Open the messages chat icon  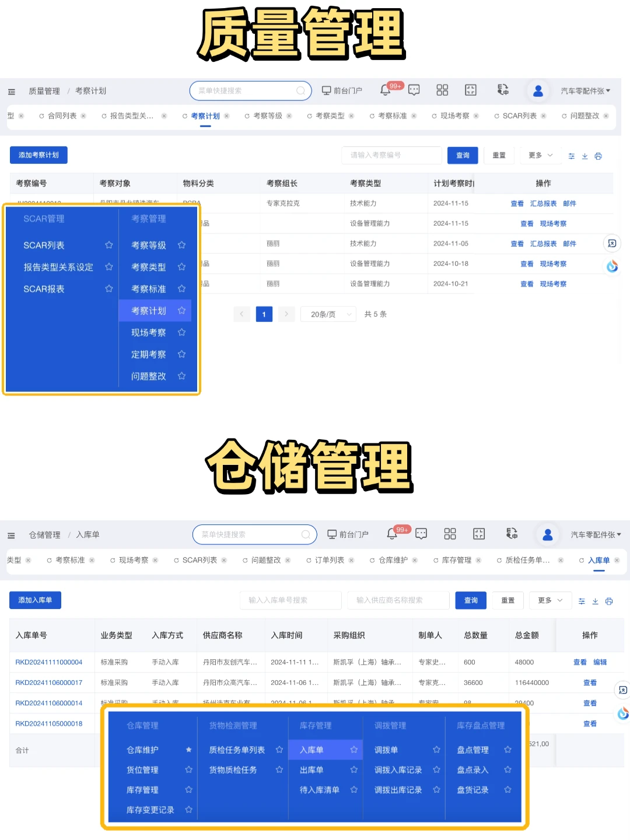[x=414, y=90]
